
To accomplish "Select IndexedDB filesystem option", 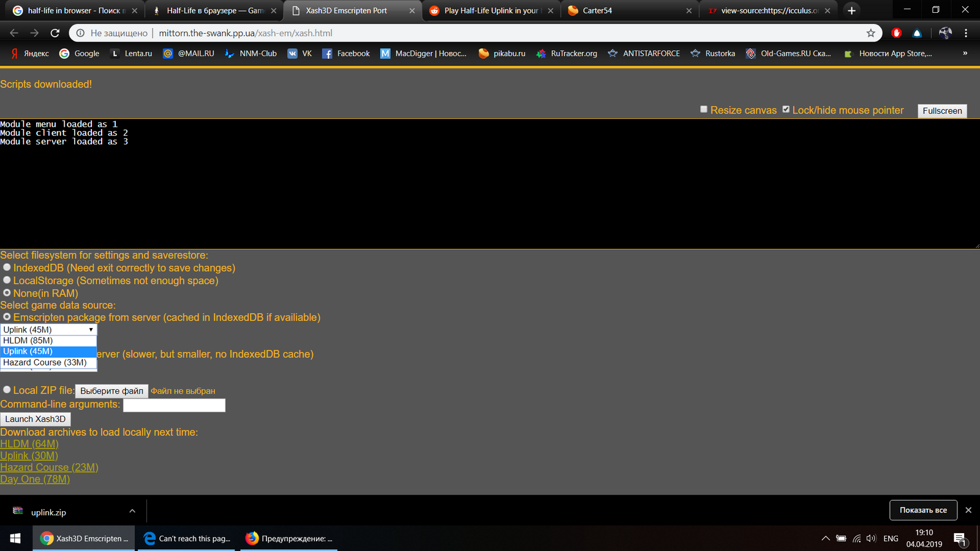I will pyautogui.click(x=7, y=267).
